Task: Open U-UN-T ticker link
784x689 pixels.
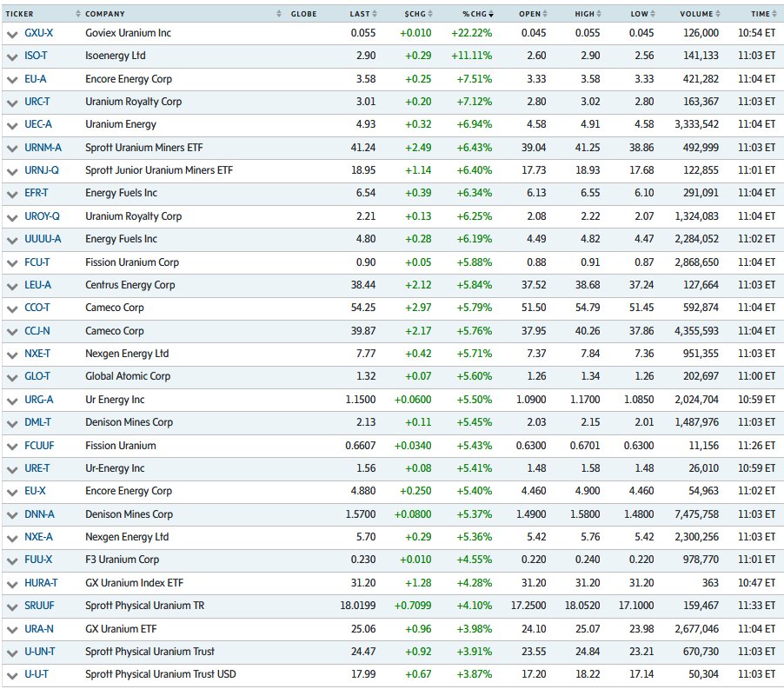Action: pyautogui.click(x=40, y=652)
